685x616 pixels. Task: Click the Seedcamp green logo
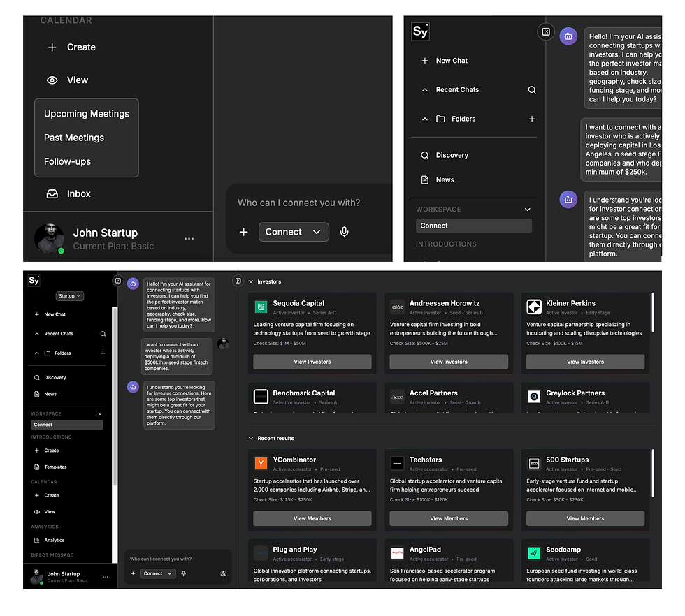point(534,554)
